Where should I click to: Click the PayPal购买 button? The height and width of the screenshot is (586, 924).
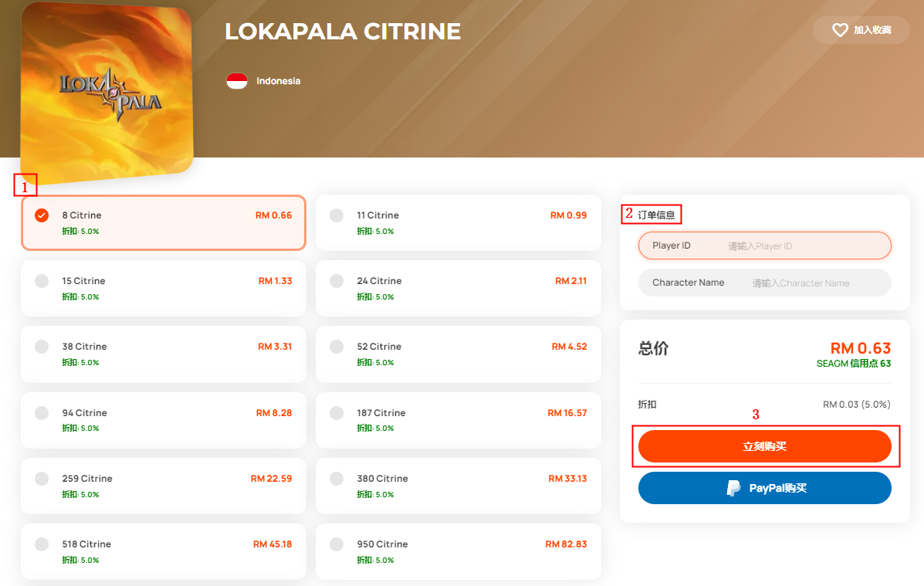click(764, 488)
